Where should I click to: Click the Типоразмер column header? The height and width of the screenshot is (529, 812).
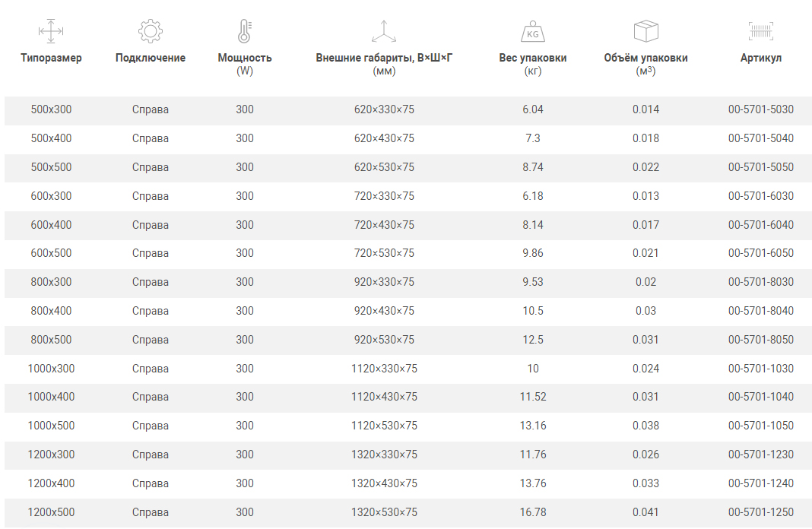(x=51, y=58)
